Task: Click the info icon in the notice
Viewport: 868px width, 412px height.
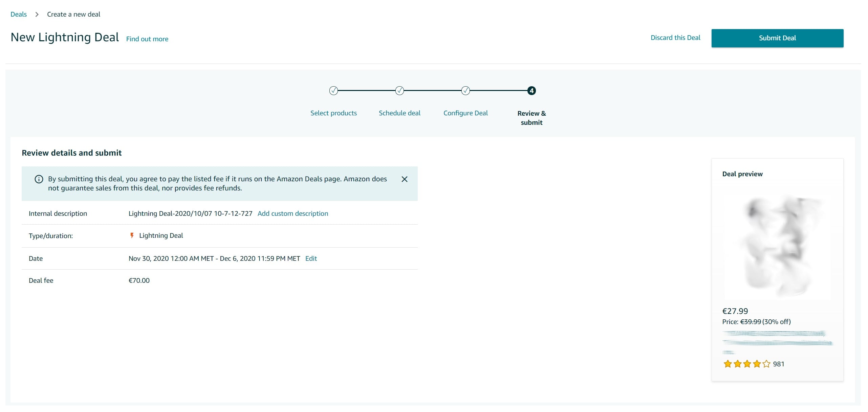Action: [39, 179]
